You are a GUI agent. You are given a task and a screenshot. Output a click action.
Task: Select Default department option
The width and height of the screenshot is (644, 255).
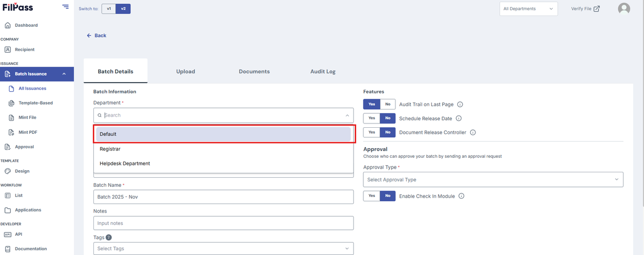tap(223, 134)
